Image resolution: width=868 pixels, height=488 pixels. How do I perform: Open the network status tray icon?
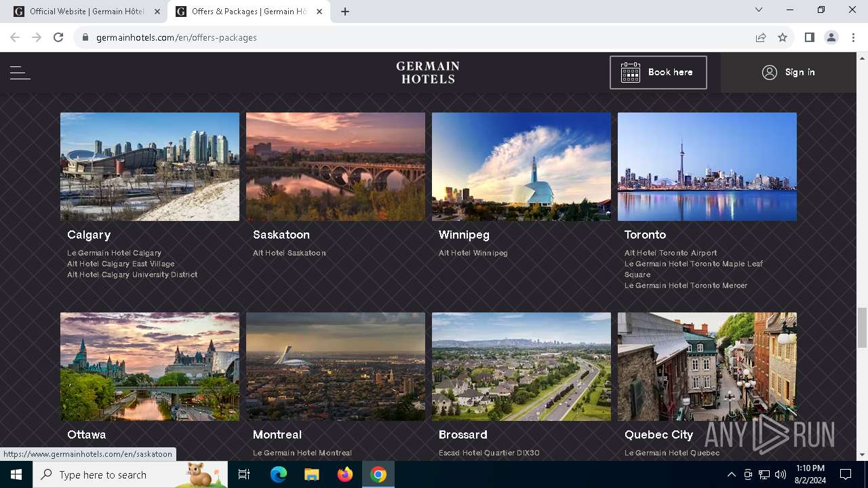pyautogui.click(x=764, y=474)
